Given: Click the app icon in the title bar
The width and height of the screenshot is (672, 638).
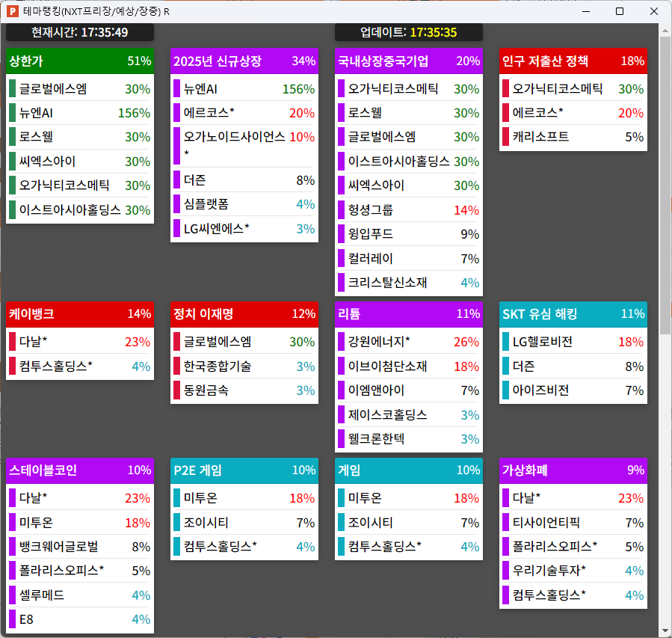Looking at the screenshot, I should [x=13, y=11].
